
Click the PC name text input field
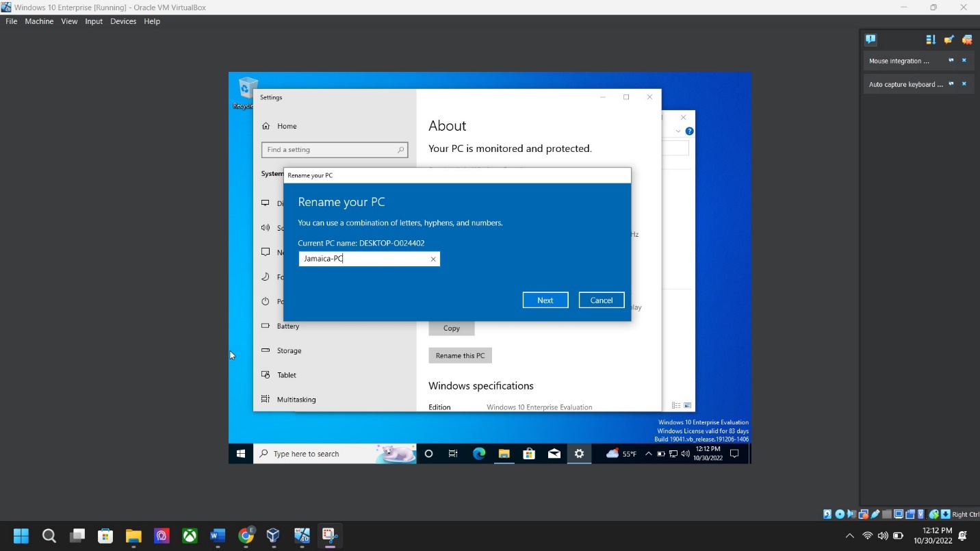pos(363,259)
